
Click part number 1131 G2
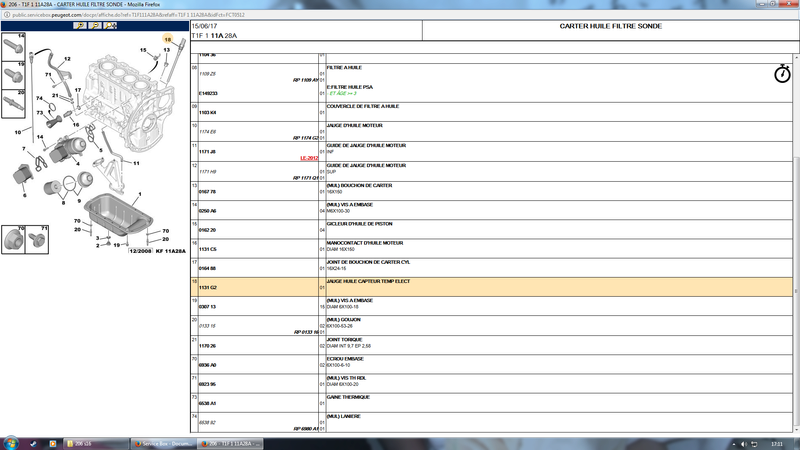207,288
